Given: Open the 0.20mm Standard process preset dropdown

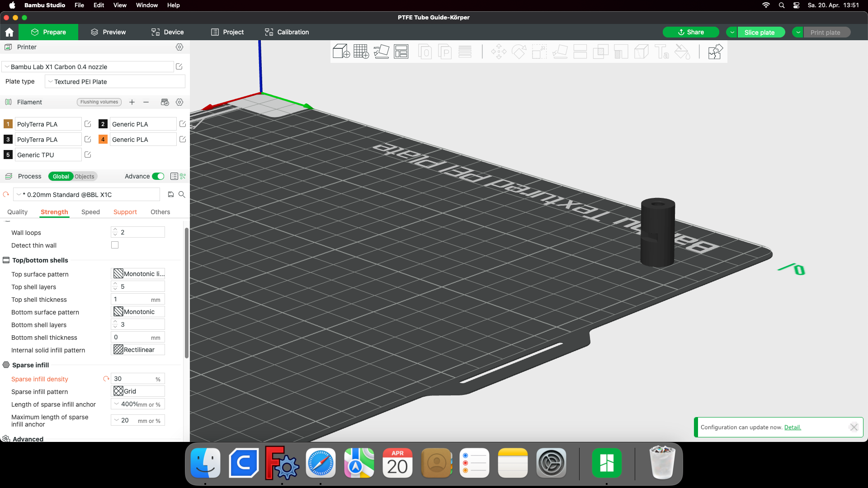Looking at the screenshot, I should (x=87, y=194).
